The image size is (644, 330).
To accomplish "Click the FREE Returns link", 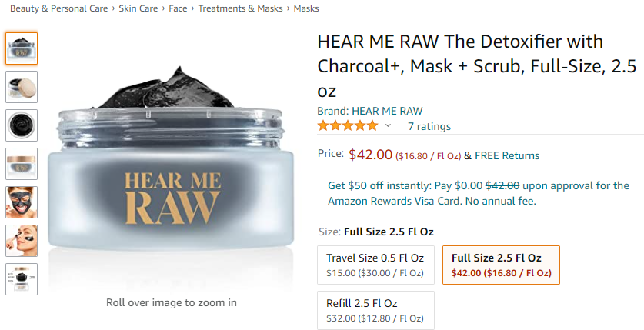I will coord(507,155).
